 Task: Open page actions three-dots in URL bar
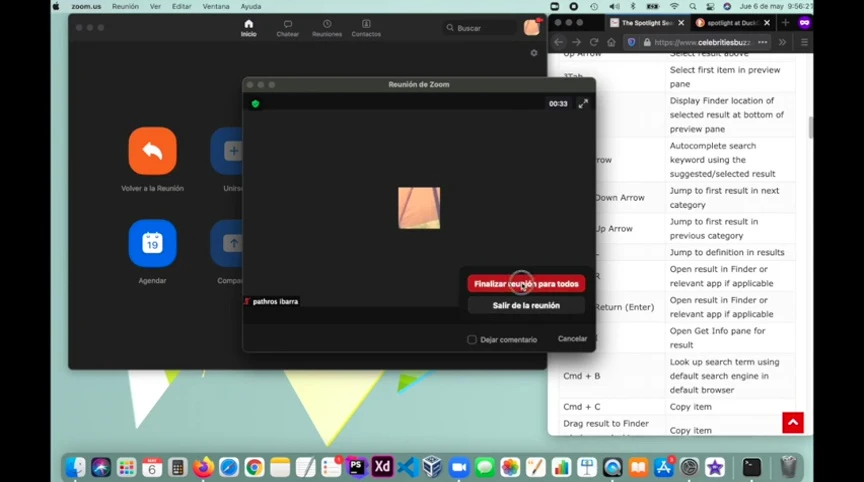(x=763, y=42)
